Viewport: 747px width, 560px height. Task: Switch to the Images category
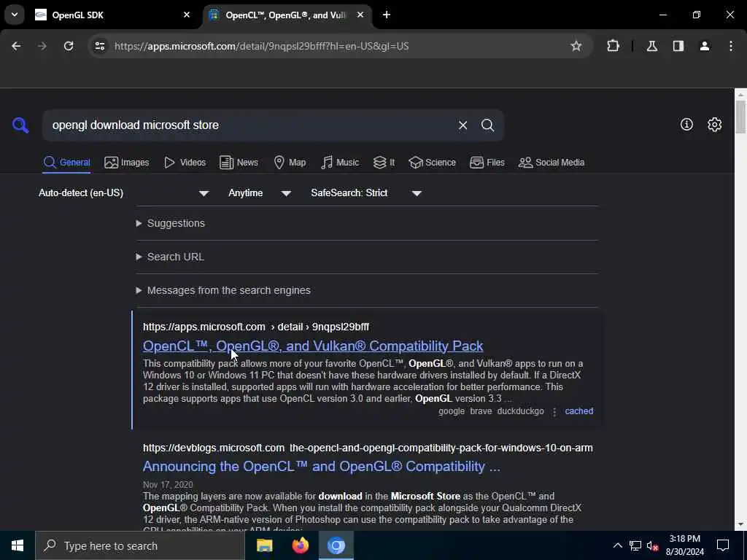(127, 163)
